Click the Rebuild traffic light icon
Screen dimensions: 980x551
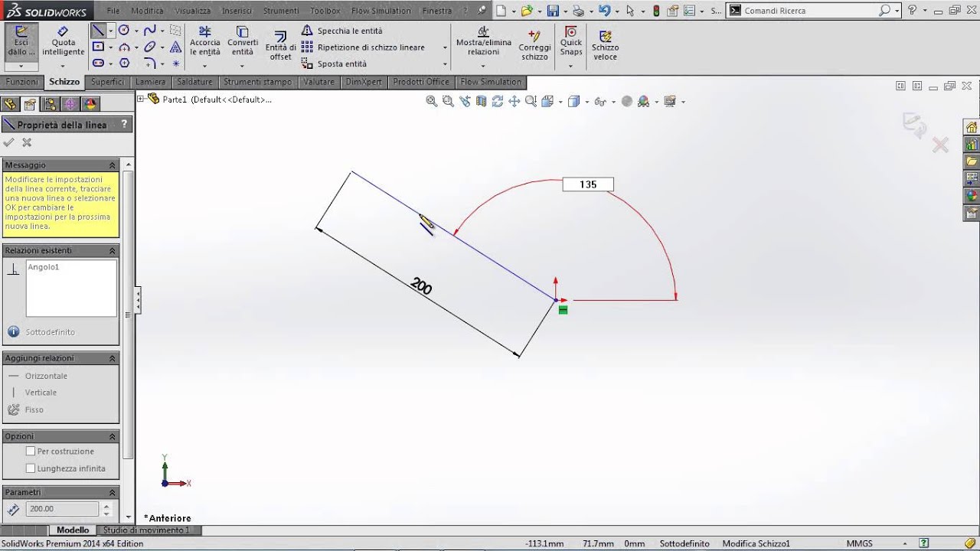656,11
